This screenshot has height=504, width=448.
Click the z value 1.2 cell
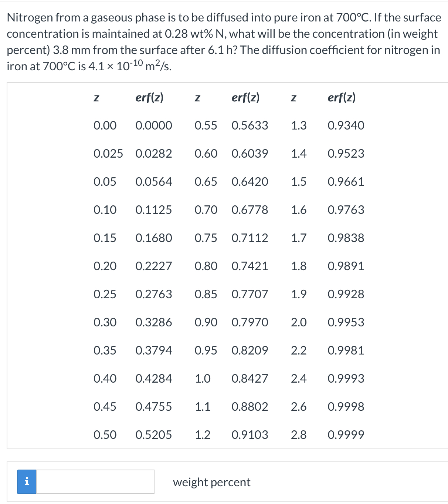click(x=203, y=435)
